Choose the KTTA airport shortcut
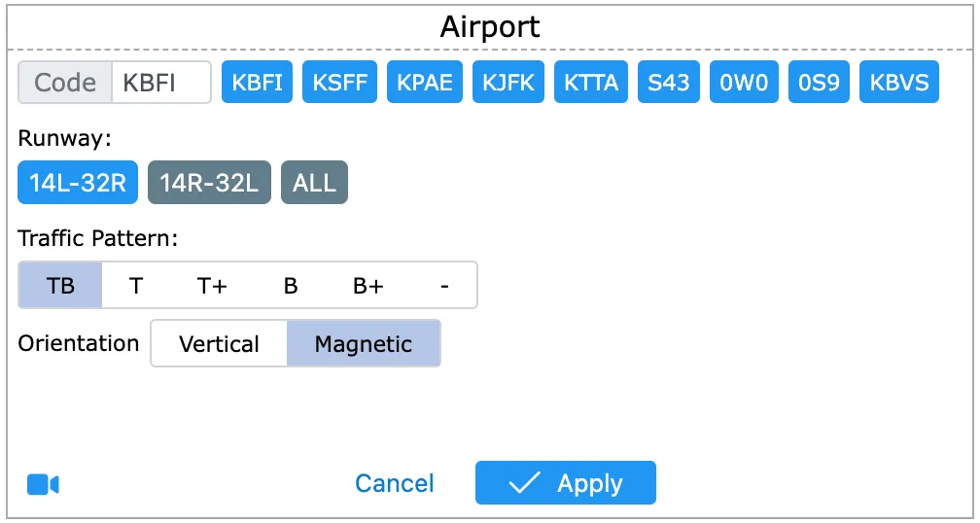Screen dimensions: 980x523 [591, 83]
